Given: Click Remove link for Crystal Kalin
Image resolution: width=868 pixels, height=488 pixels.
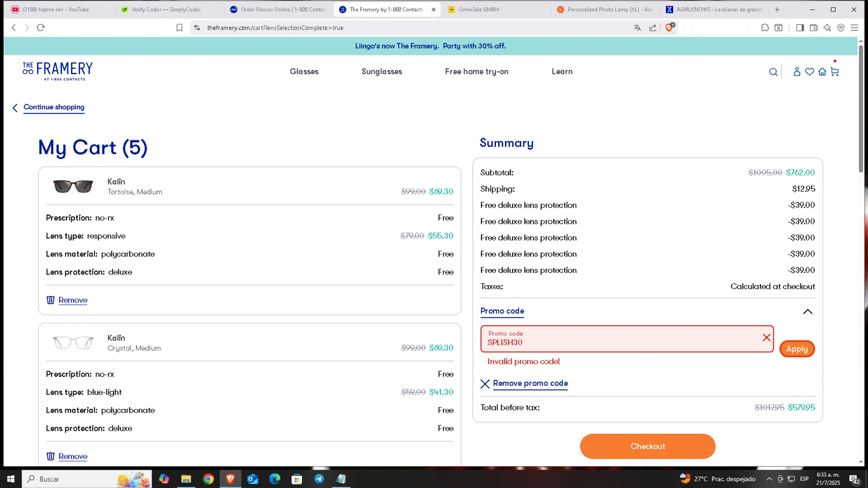Looking at the screenshot, I should tap(73, 456).
